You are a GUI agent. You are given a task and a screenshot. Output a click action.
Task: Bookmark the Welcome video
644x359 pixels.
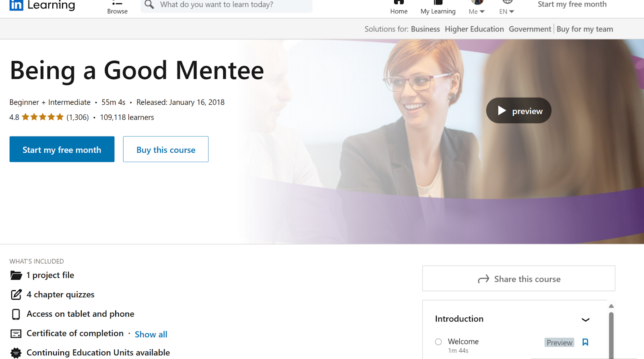[585, 342]
